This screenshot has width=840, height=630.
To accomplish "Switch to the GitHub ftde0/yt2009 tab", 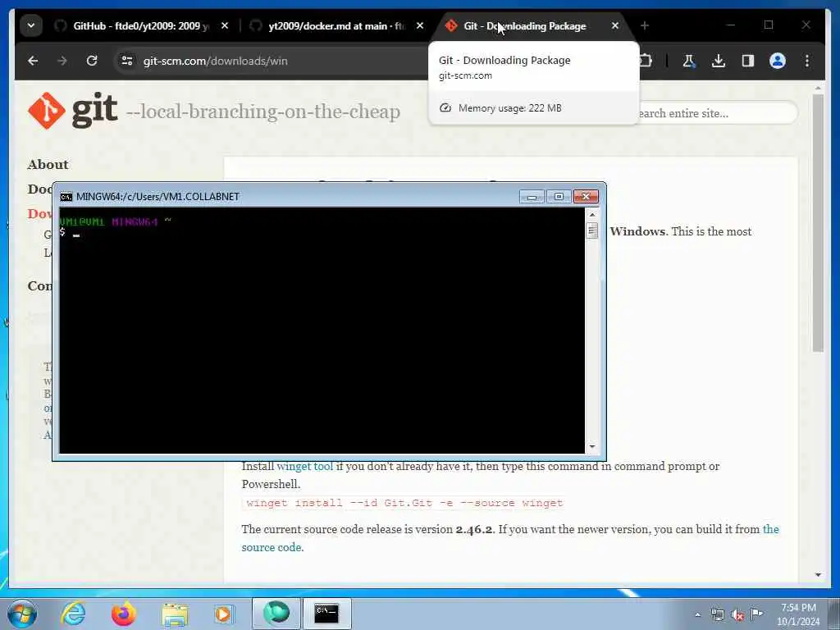I will (141, 25).
